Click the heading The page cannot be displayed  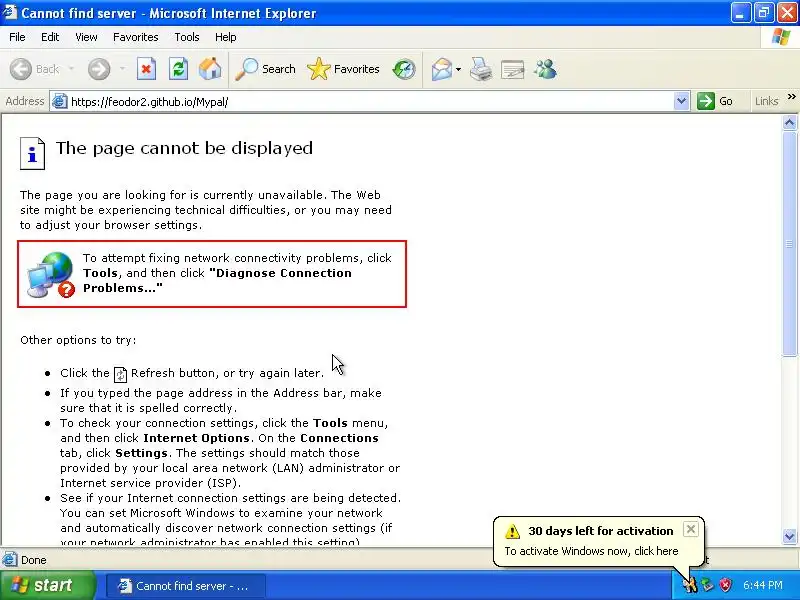(184, 148)
